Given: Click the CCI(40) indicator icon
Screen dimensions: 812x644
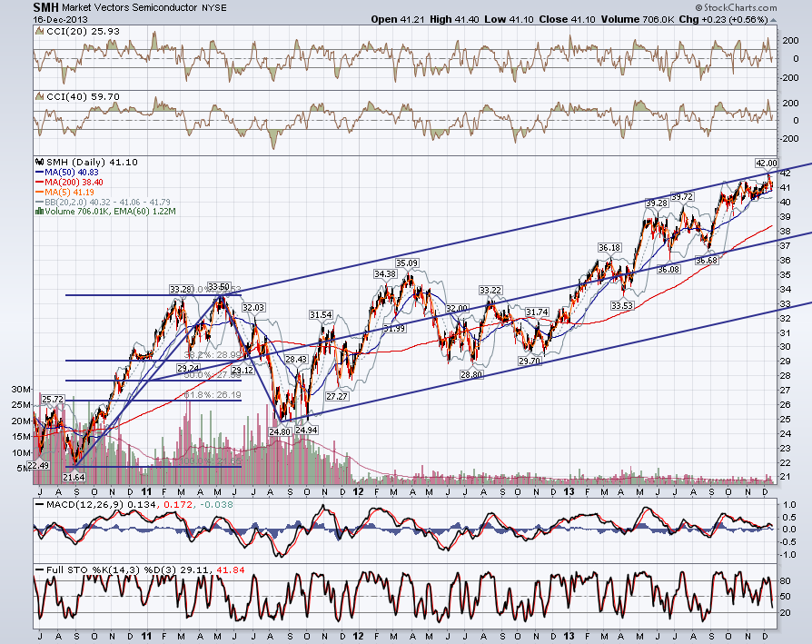Looking at the screenshot, I should coord(39,97).
